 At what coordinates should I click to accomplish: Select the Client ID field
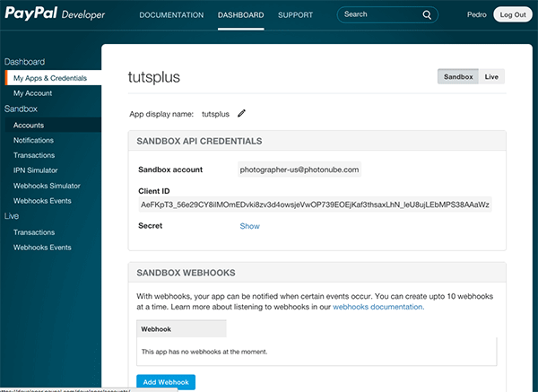tap(315, 205)
